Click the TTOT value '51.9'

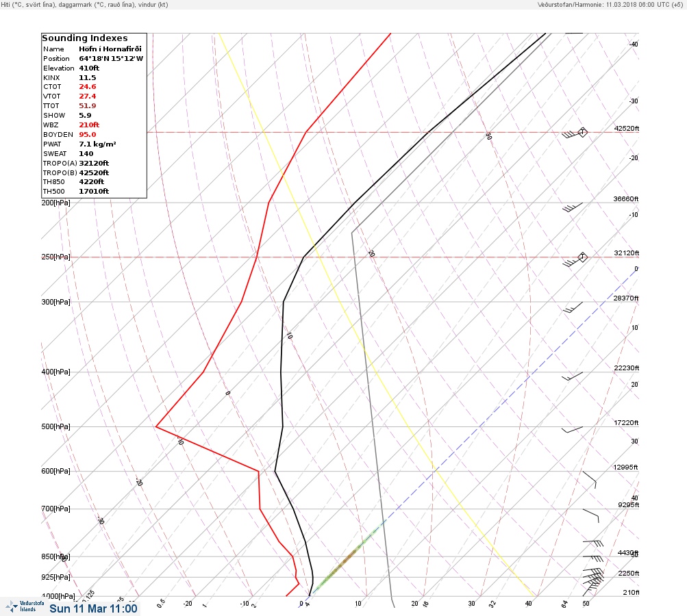click(x=87, y=106)
